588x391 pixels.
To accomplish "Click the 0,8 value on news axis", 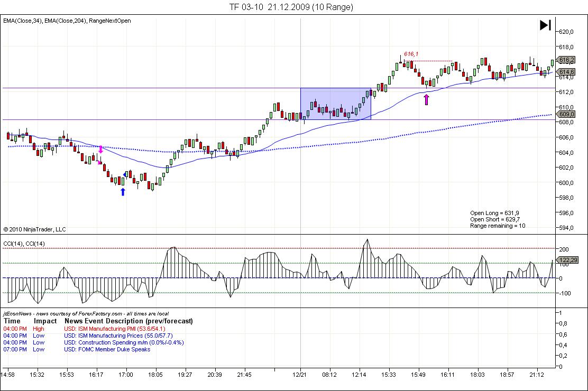I will point(563,323).
